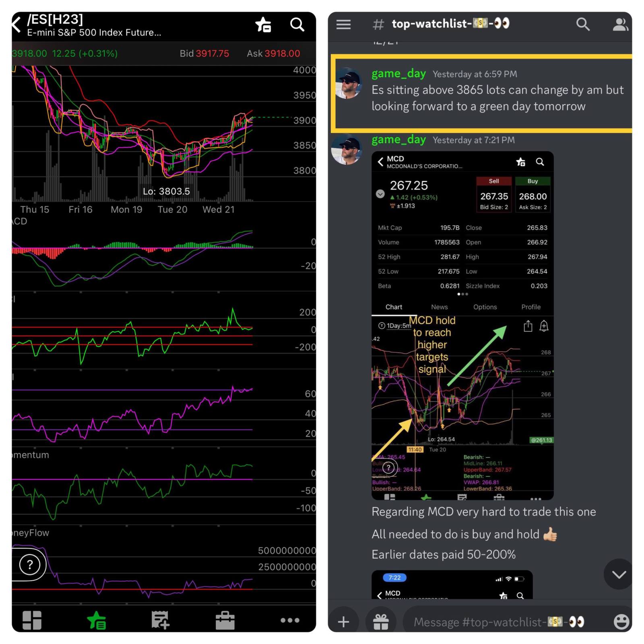
Task: Open the second MCD screenshot at 7:22
Action: click(452, 584)
